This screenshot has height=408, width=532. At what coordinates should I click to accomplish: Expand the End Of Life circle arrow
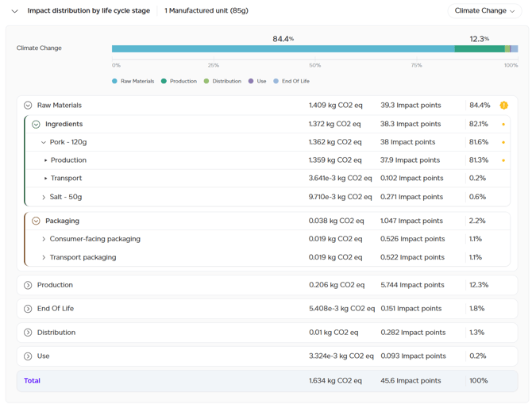pyautogui.click(x=28, y=309)
